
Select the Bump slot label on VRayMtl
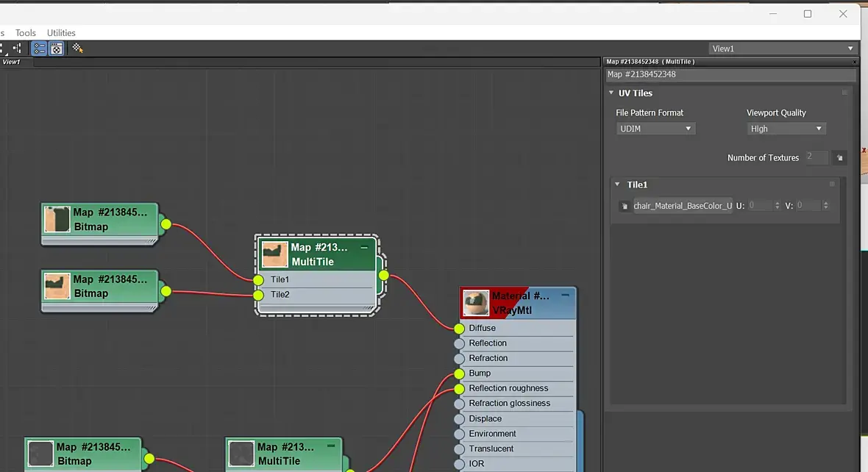pyautogui.click(x=480, y=373)
